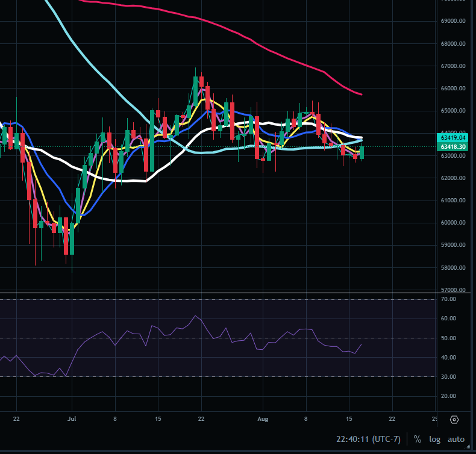Click the RSI 30.00 level label
This screenshot has height=454, width=476.
pyautogui.click(x=448, y=376)
